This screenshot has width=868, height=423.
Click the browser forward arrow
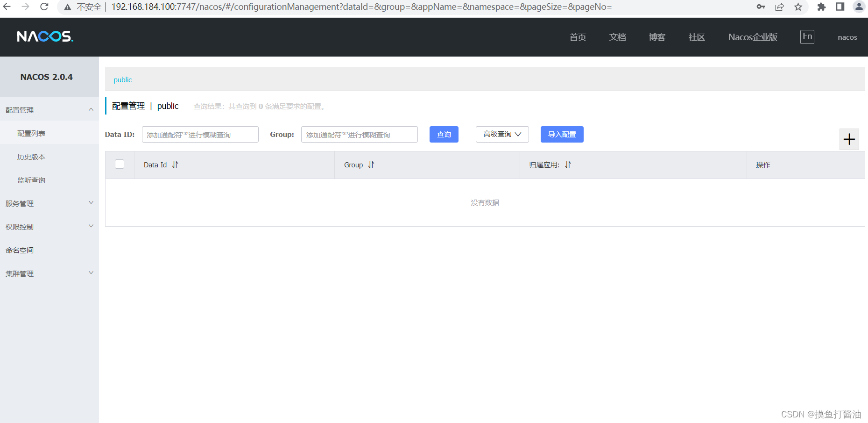click(26, 7)
